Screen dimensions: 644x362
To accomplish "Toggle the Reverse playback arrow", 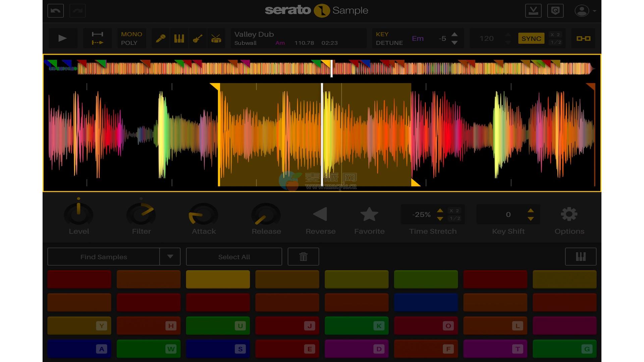I will 320,215.
